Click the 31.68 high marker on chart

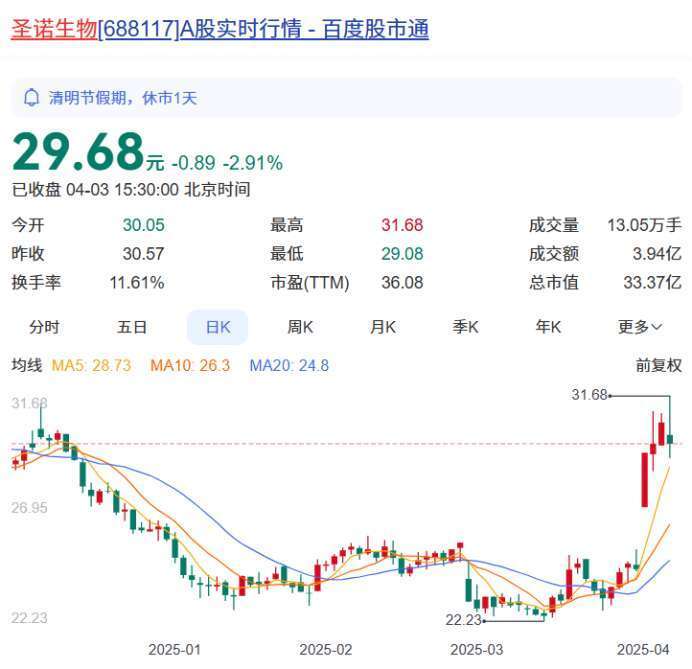590,395
